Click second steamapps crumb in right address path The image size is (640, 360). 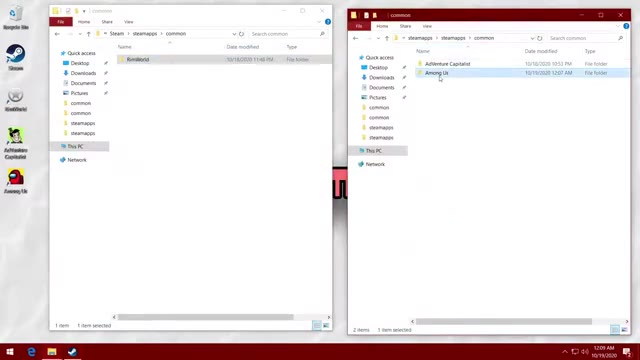(453, 38)
